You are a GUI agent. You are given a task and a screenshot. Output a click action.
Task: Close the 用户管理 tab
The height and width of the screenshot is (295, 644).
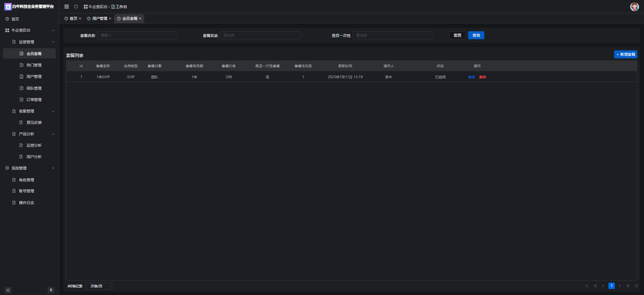pyautogui.click(x=110, y=18)
